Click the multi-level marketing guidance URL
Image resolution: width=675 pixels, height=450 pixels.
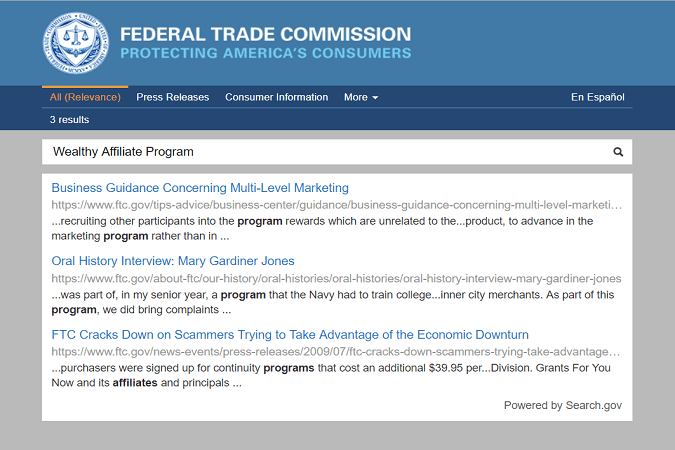(x=336, y=205)
